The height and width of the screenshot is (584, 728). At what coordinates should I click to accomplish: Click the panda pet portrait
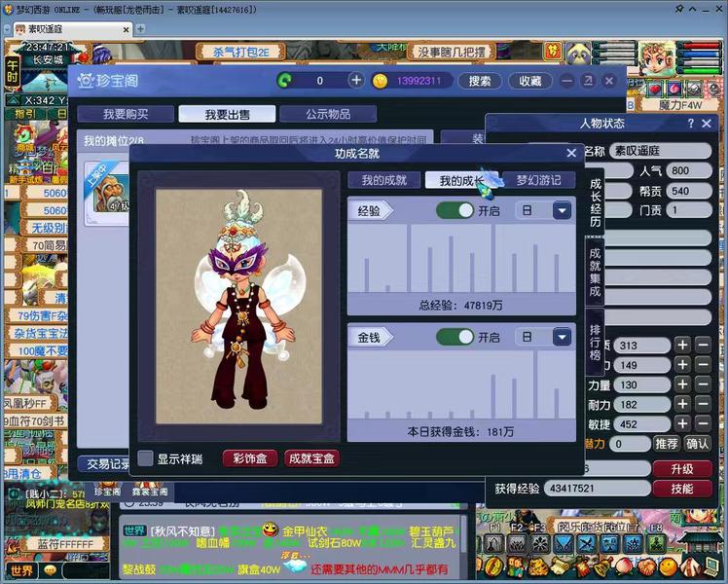click(x=578, y=53)
